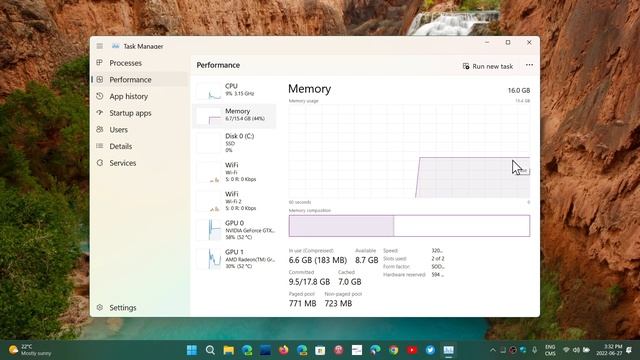The height and width of the screenshot is (360, 640).
Task: Select the Wi-Fi 2 adapter performance item
Action: pyautogui.click(x=234, y=201)
